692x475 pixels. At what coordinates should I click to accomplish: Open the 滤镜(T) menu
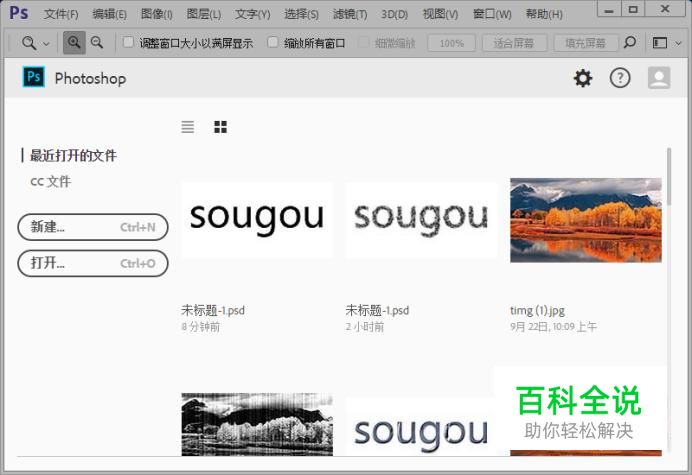350,14
